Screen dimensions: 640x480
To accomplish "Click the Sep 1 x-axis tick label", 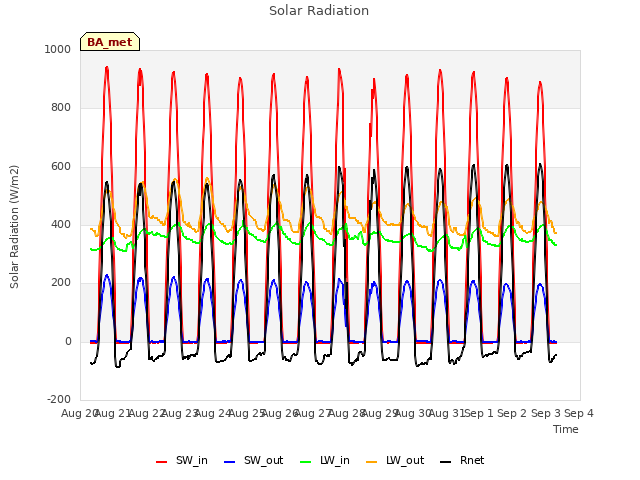I will pos(479,413).
